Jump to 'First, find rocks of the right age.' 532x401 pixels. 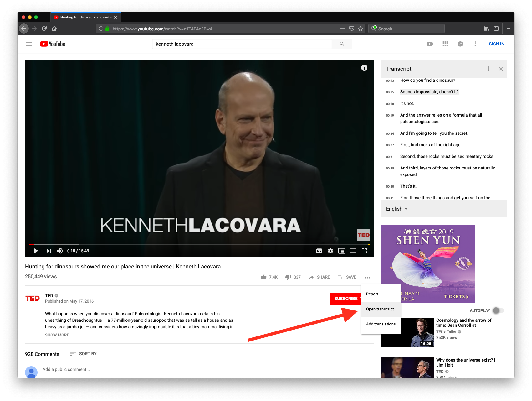pos(431,145)
